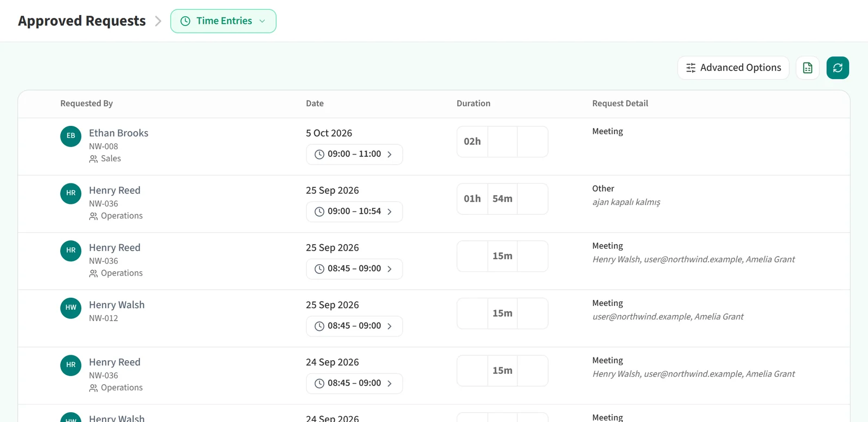Select the Request Detail column header
The image size is (868, 422).
620,104
